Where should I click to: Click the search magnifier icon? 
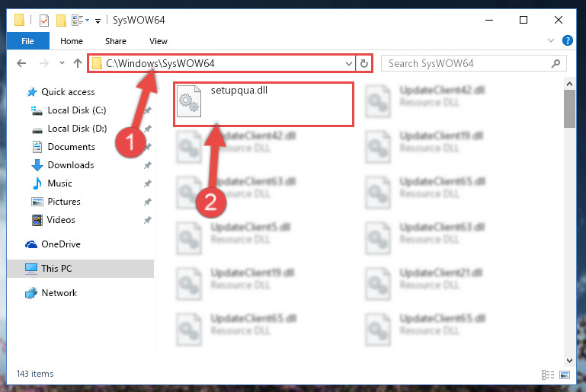click(x=556, y=63)
